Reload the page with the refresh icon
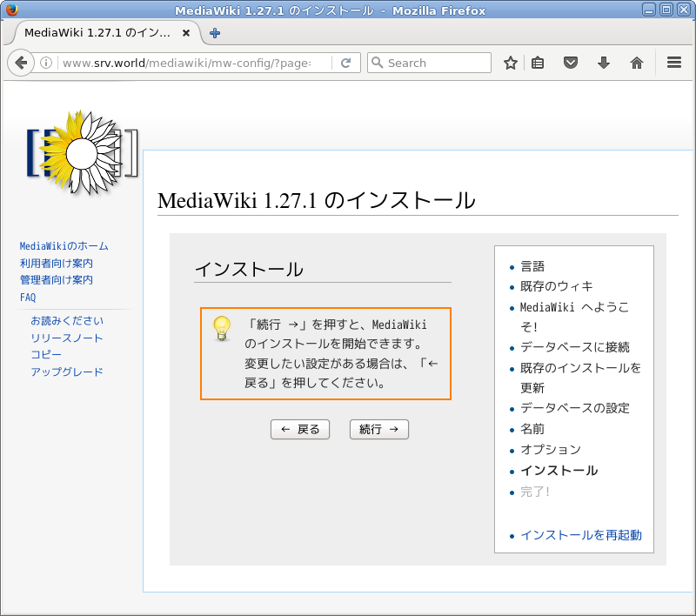696x616 pixels. (x=345, y=63)
